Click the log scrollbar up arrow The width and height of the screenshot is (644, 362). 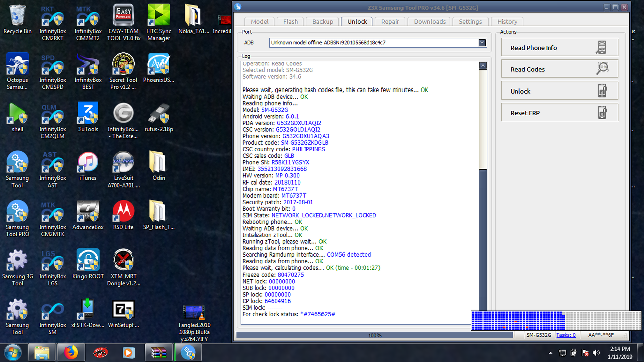click(x=483, y=66)
